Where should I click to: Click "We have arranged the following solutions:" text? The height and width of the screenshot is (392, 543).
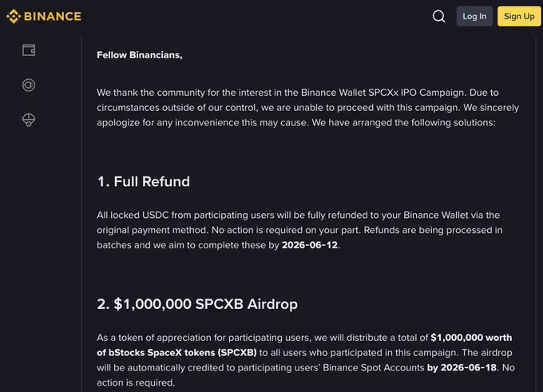click(404, 123)
